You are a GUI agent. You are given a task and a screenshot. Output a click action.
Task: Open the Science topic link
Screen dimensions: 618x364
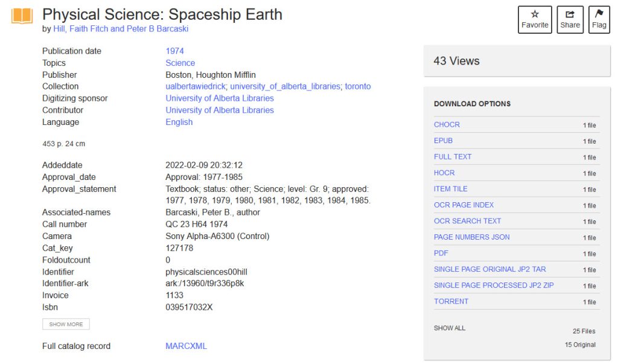point(180,63)
